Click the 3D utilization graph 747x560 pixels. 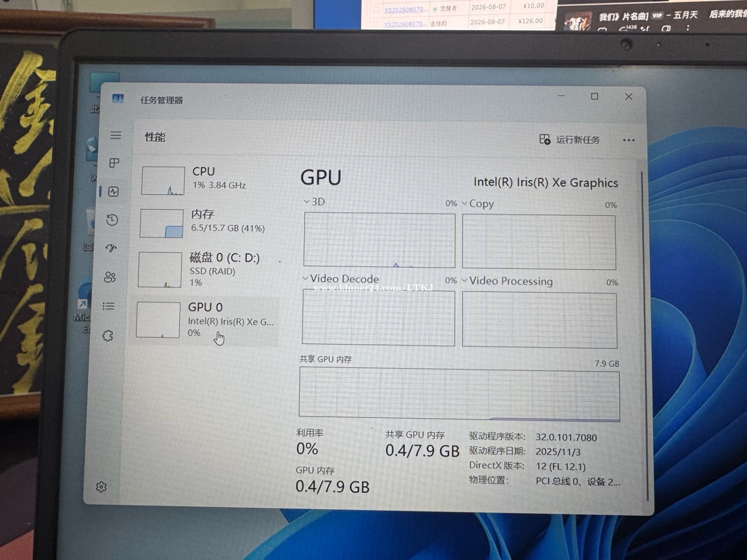[x=379, y=240]
